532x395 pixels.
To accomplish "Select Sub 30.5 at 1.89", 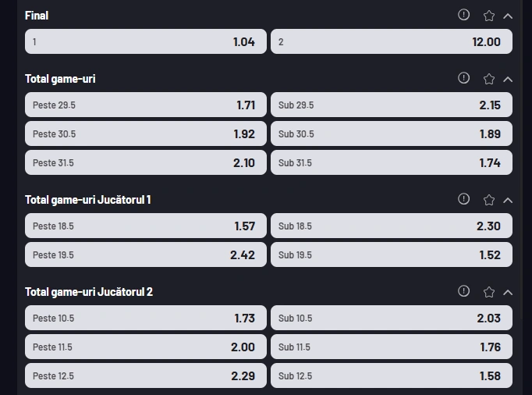I will 392,133.
